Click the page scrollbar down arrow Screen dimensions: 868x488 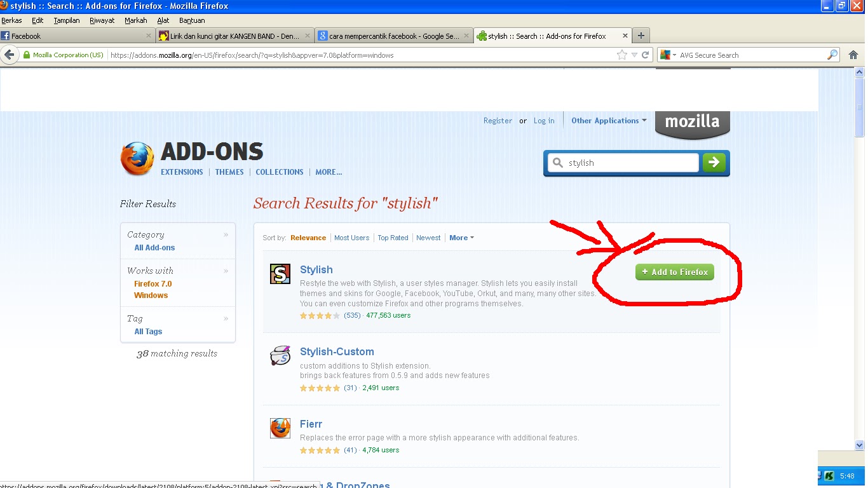click(x=860, y=445)
